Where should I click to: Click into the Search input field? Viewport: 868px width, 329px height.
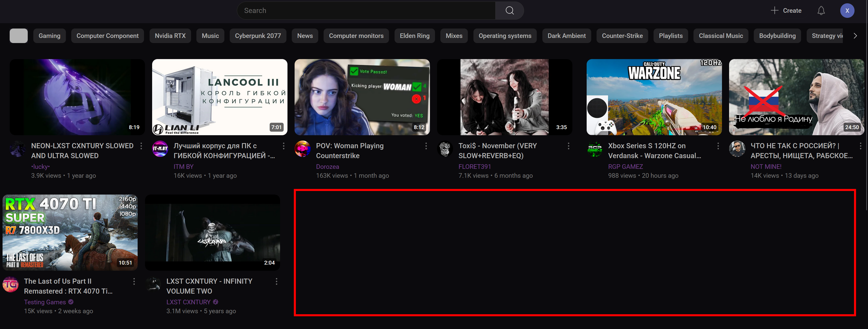tap(366, 10)
